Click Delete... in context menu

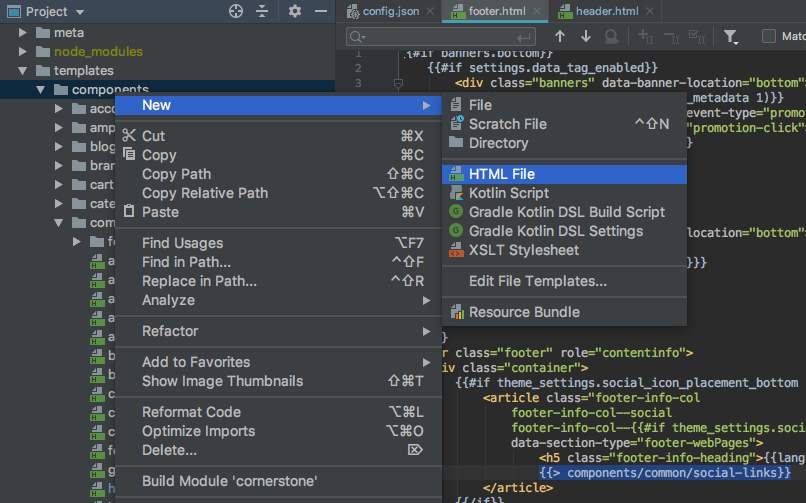pyautogui.click(x=278, y=450)
